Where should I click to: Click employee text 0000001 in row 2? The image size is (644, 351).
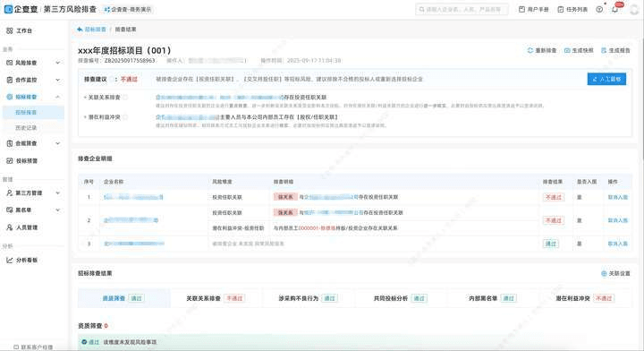coord(309,228)
